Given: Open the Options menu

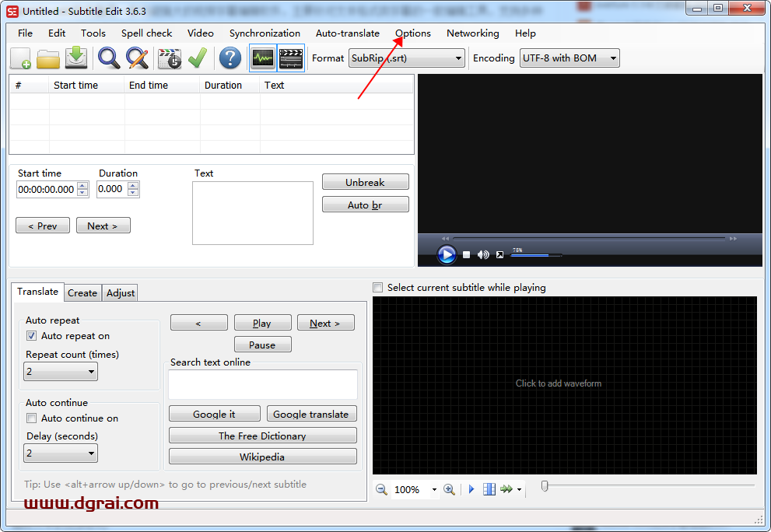Looking at the screenshot, I should pyautogui.click(x=412, y=33).
